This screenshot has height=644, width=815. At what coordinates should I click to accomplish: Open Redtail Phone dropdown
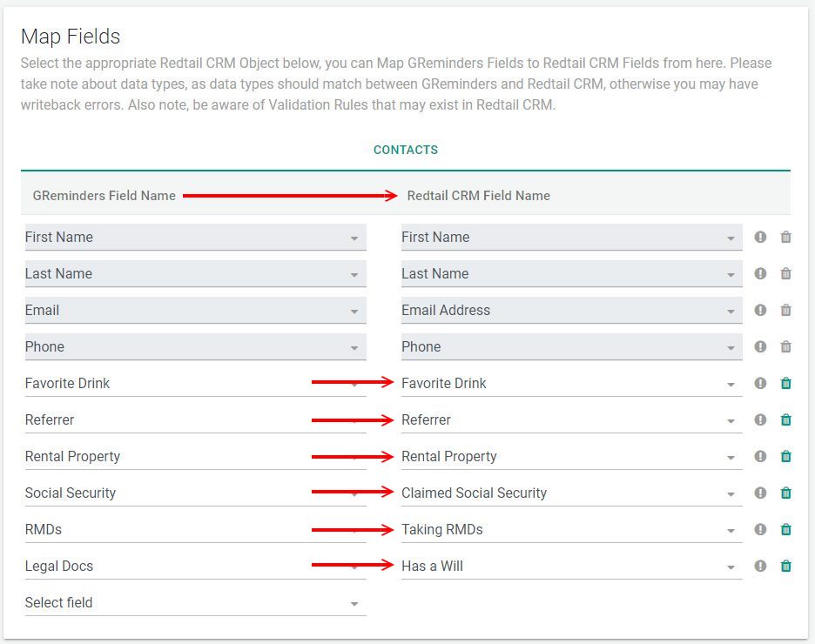(x=572, y=346)
